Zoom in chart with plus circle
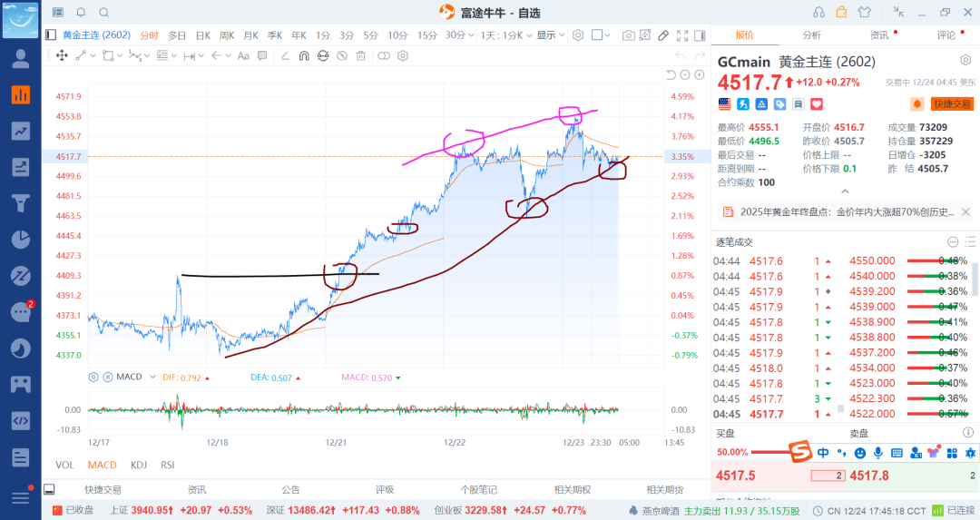This screenshot has height=520, width=980. click(700, 75)
